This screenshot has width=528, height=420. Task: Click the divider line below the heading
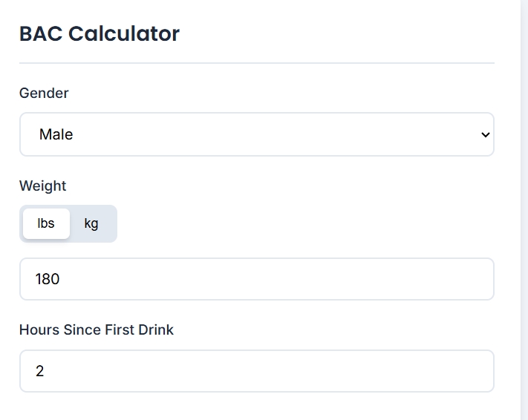click(x=257, y=63)
